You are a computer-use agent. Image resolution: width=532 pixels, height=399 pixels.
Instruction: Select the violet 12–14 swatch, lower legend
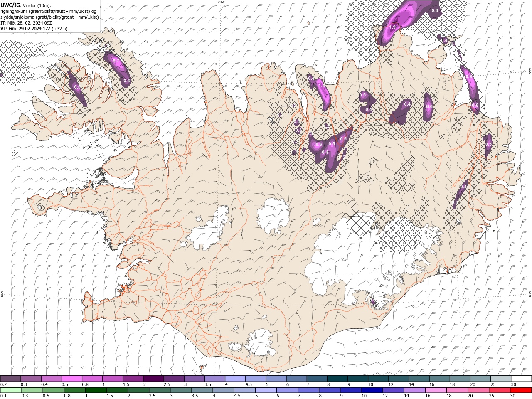pyautogui.click(x=393, y=390)
